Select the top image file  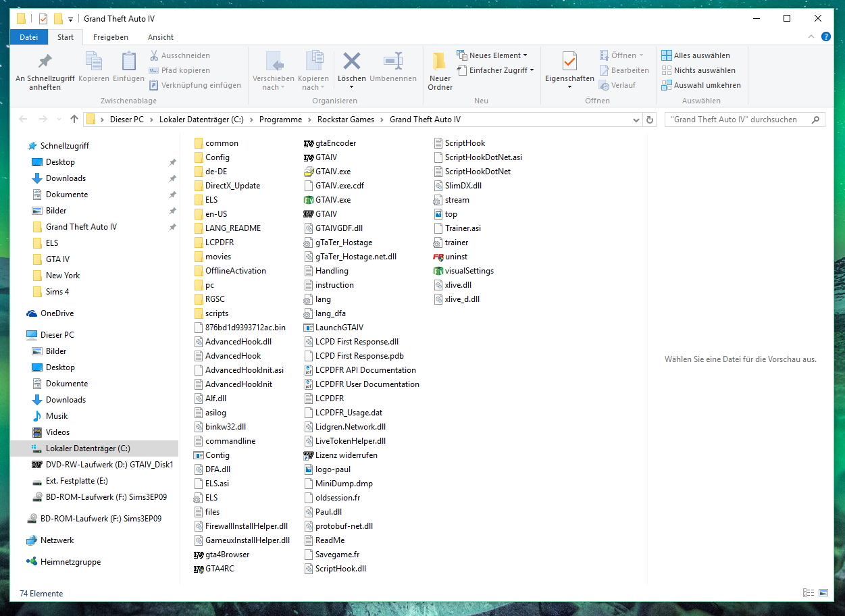click(x=446, y=214)
